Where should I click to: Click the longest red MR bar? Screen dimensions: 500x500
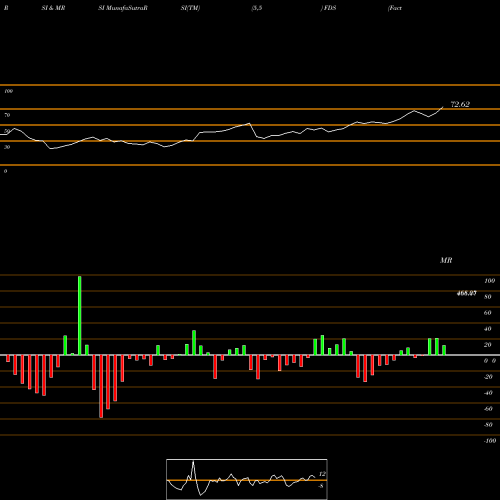click(101, 386)
